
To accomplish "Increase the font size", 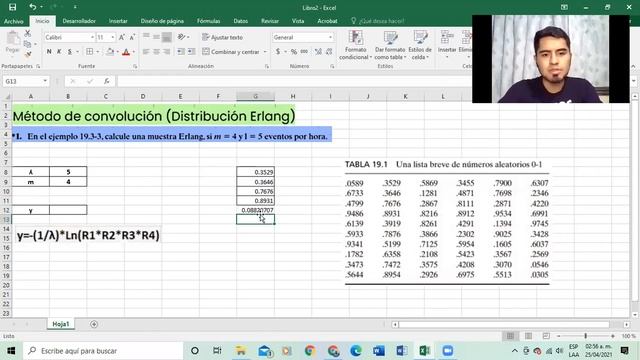I will click(122, 37).
